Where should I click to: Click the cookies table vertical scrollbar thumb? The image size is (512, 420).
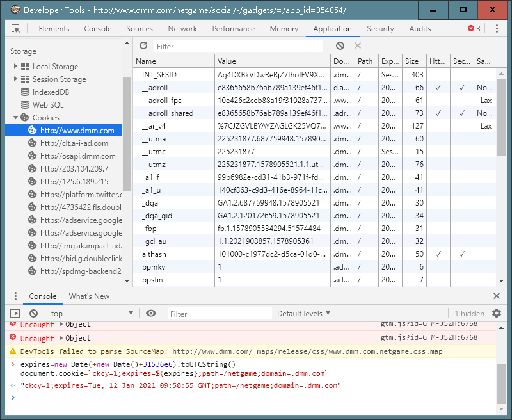click(x=501, y=117)
